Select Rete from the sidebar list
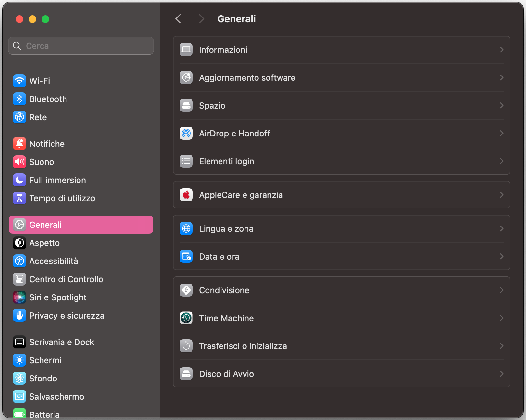The height and width of the screenshot is (420, 526). pyautogui.click(x=38, y=117)
